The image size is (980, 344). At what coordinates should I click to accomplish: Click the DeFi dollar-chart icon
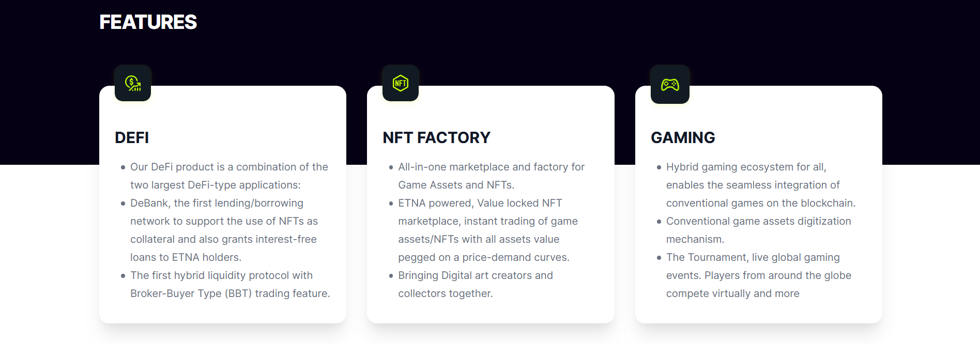click(133, 83)
